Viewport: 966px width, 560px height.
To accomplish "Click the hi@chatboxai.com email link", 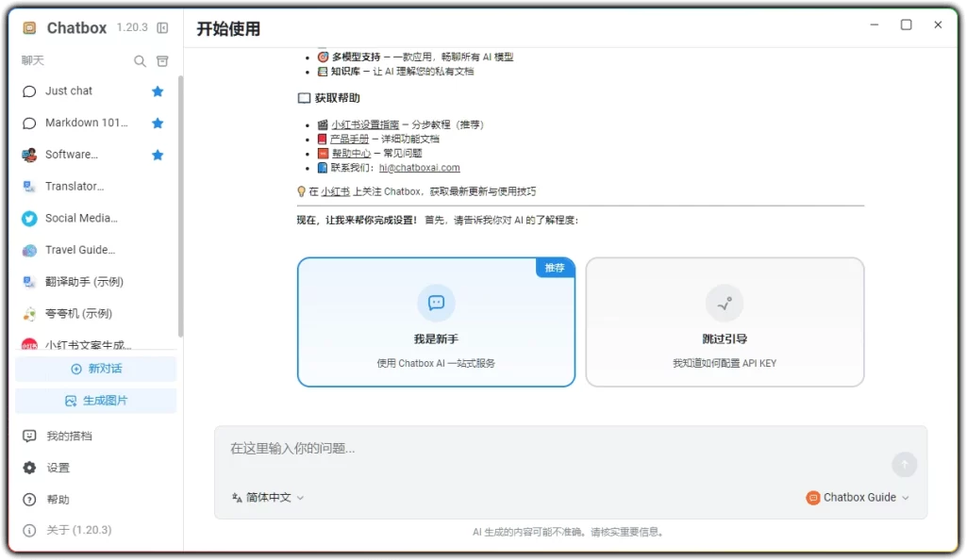I will coord(419,168).
